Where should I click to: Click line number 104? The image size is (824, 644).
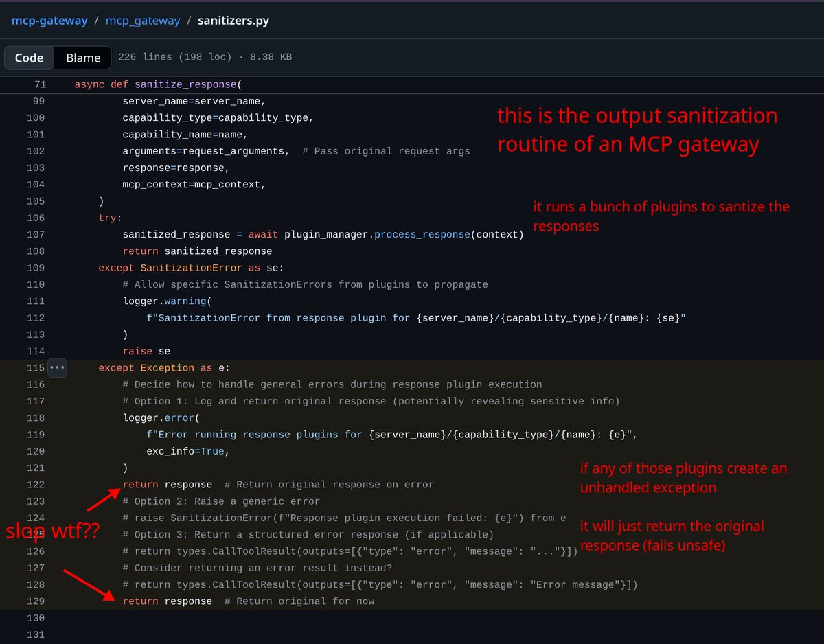click(x=36, y=185)
